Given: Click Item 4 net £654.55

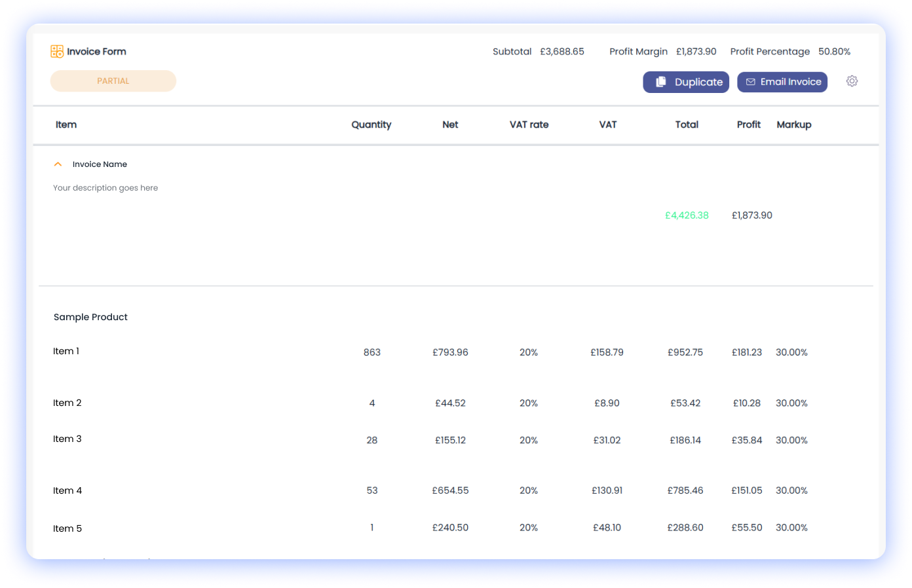Looking at the screenshot, I should [450, 490].
